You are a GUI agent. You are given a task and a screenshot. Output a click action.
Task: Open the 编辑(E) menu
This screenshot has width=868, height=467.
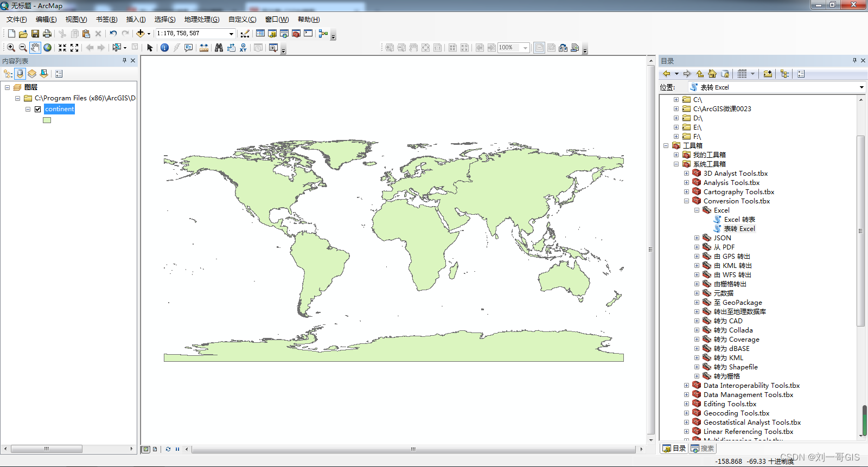coord(46,20)
